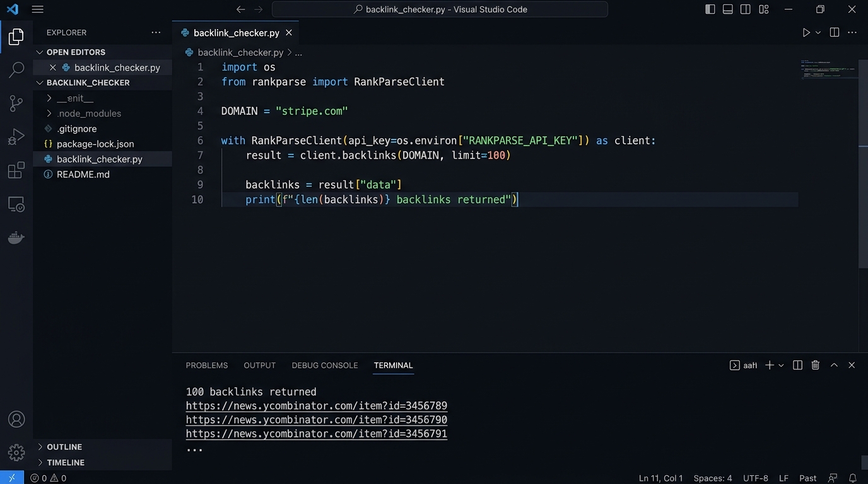Screen dimensions: 868x484
Task: Split the editor to the right
Action: point(835,33)
